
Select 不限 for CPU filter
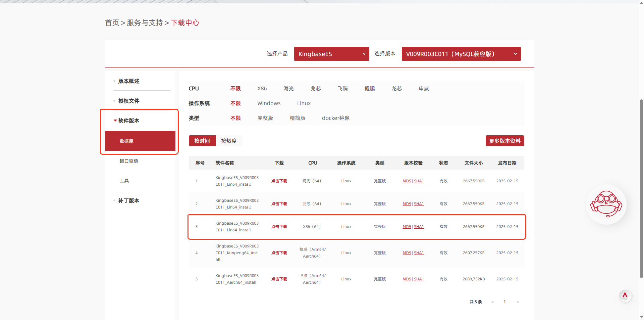click(235, 89)
